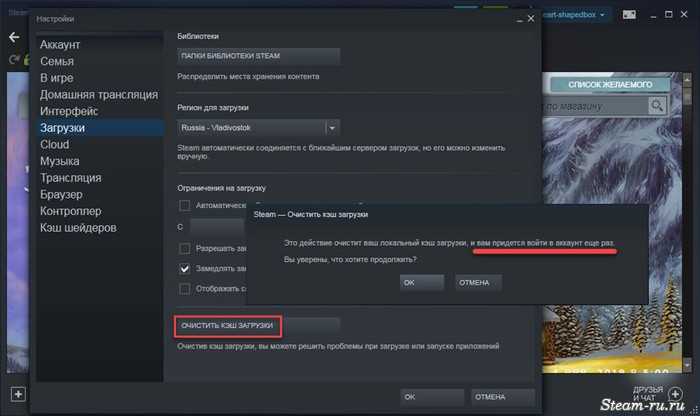Click ОТМЕНА in the clear cache popup
Viewport: 700px width, 416px height.
click(x=479, y=283)
